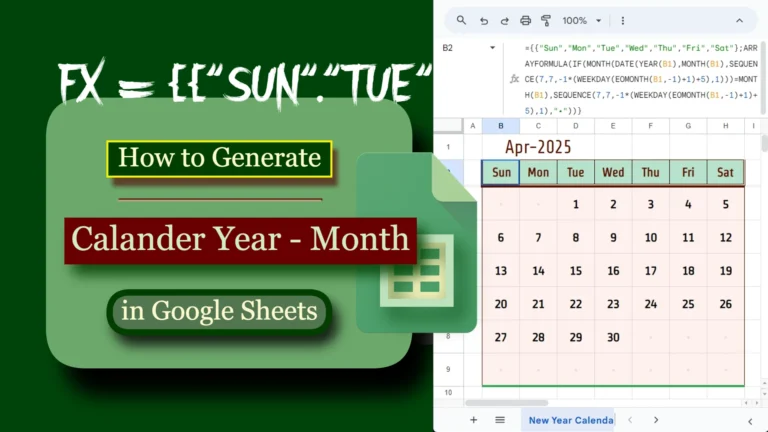Image resolution: width=768 pixels, height=432 pixels.
Task: Select column F header
Action: pos(650,126)
